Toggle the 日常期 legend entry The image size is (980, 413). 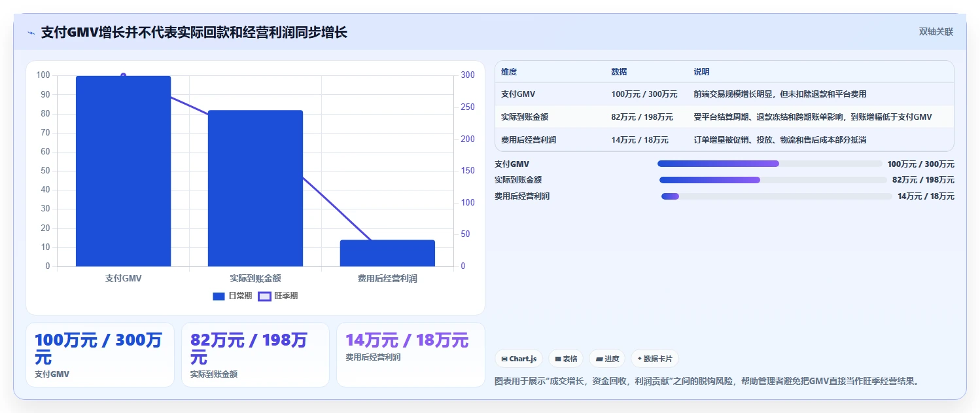point(232,296)
